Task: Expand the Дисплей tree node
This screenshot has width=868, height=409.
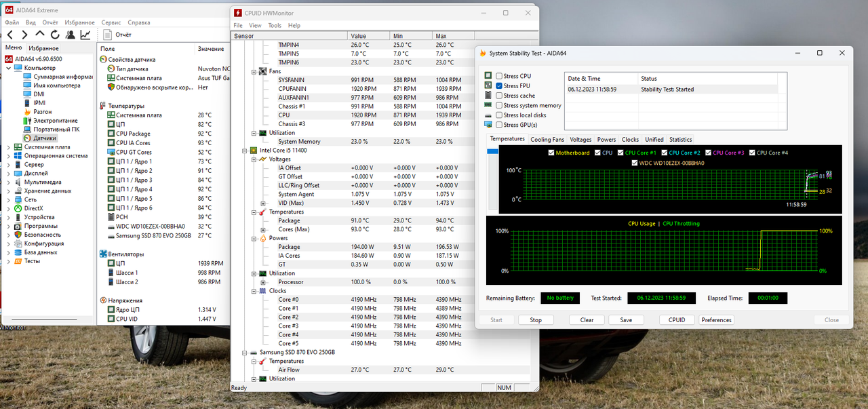Action: 9,173
